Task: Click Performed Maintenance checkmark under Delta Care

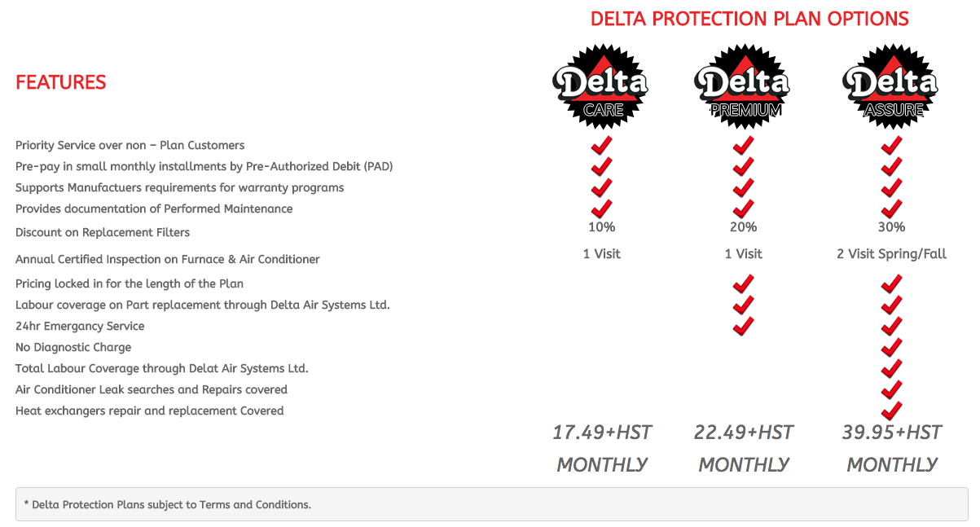Action: pyautogui.click(x=601, y=209)
